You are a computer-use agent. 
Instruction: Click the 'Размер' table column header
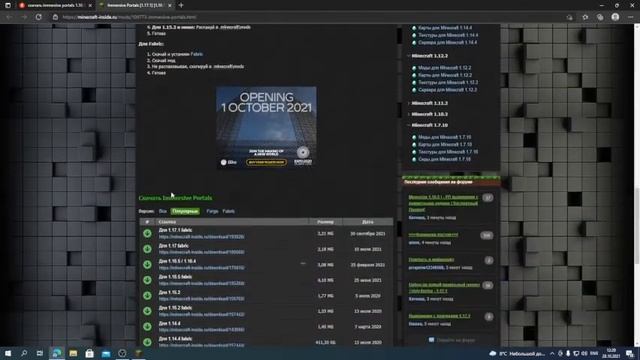[325, 222]
